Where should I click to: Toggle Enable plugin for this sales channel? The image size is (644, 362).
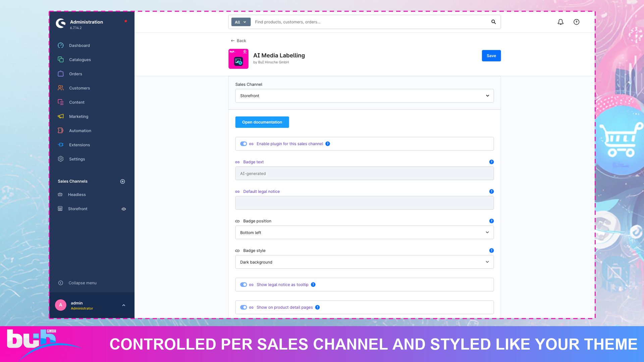tap(244, 144)
